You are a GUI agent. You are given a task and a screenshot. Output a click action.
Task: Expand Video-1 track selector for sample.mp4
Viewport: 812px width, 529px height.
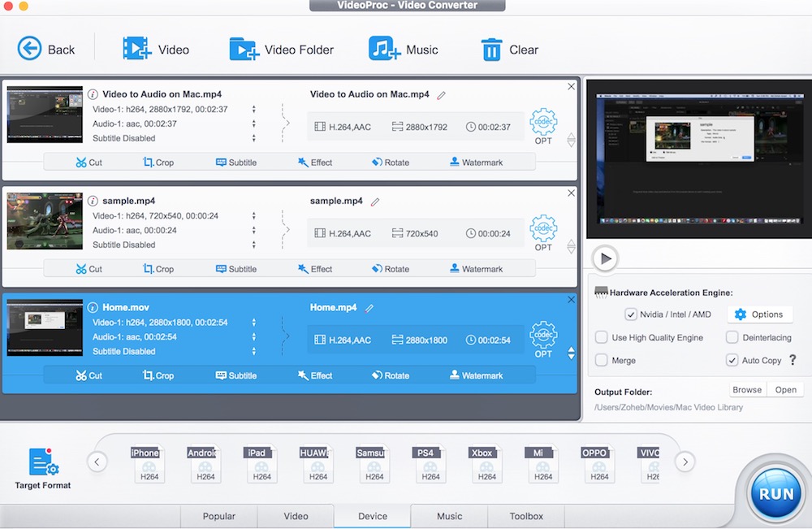point(254,216)
